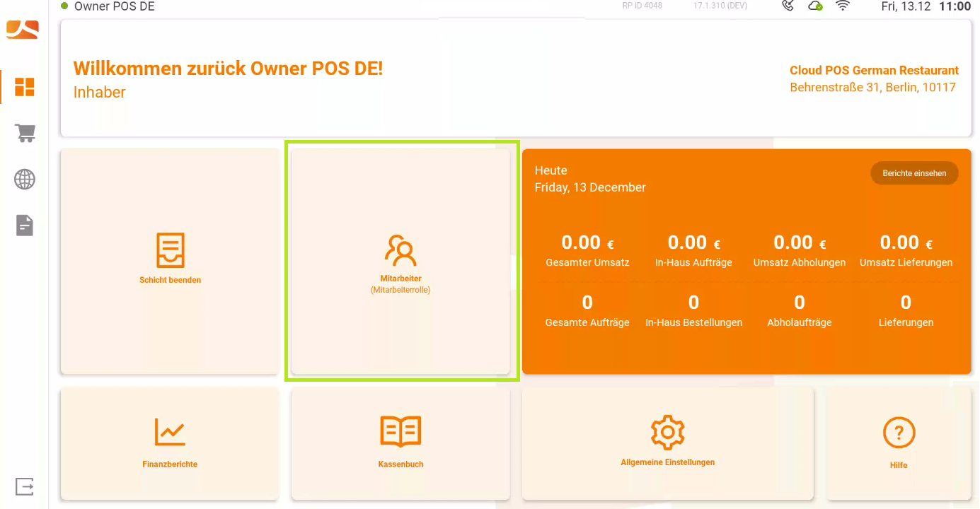The image size is (980, 509).
Task: Click the Schicht beenden label
Action: pos(171,280)
